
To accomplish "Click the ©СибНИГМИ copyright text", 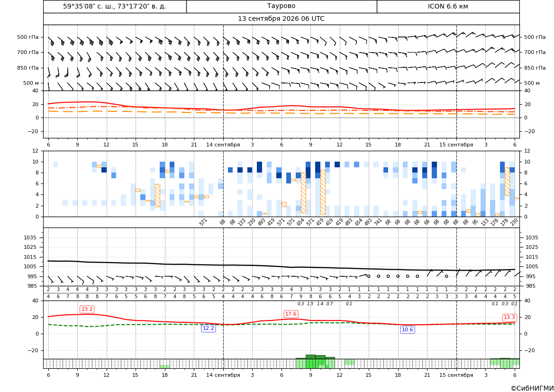I will coord(532,388).
